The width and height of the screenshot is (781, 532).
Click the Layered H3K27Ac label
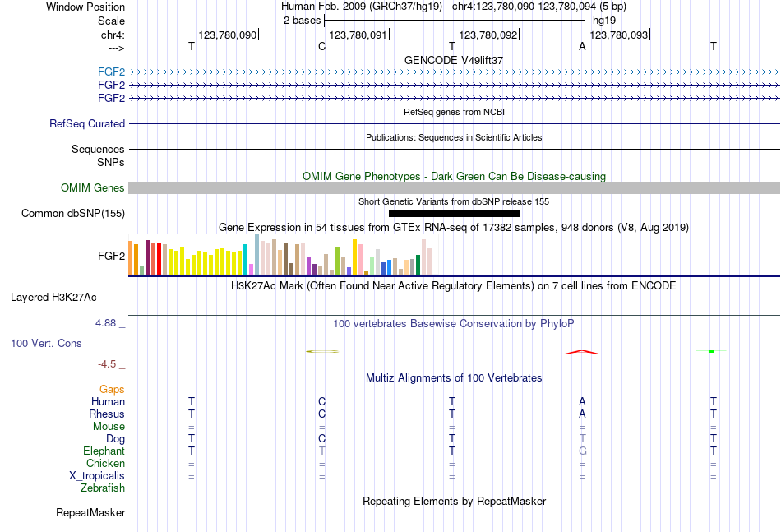53,298
